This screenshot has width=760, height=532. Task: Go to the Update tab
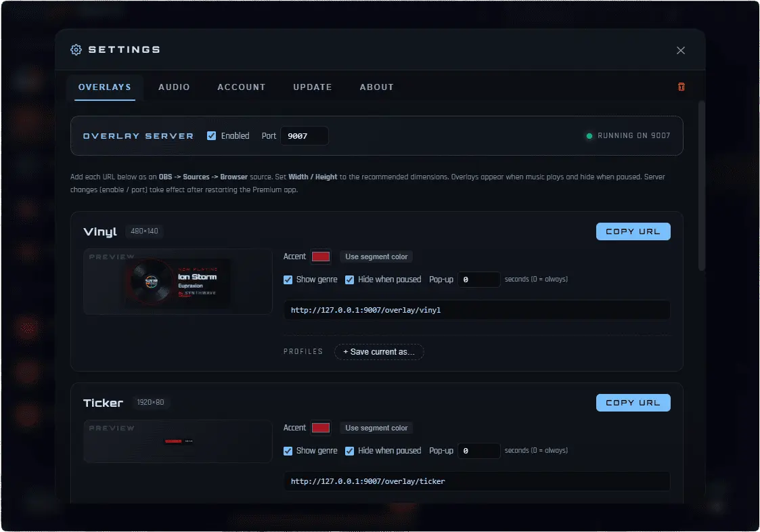[x=313, y=87]
